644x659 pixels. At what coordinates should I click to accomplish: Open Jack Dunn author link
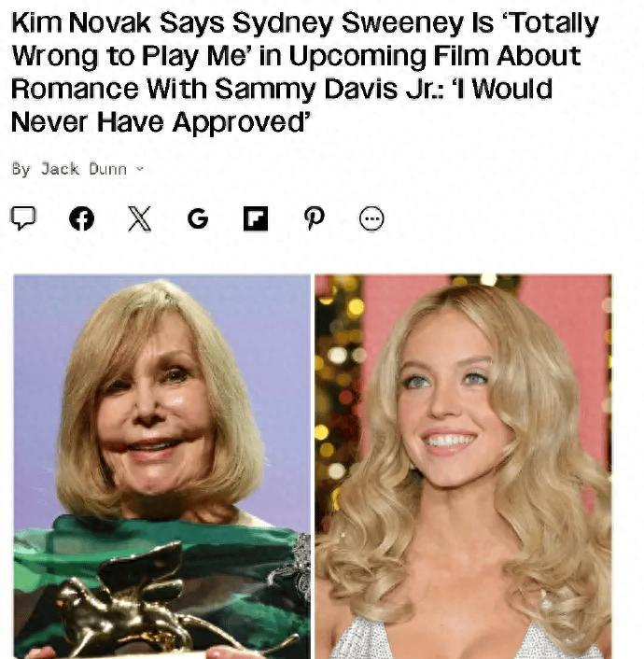tap(84, 169)
